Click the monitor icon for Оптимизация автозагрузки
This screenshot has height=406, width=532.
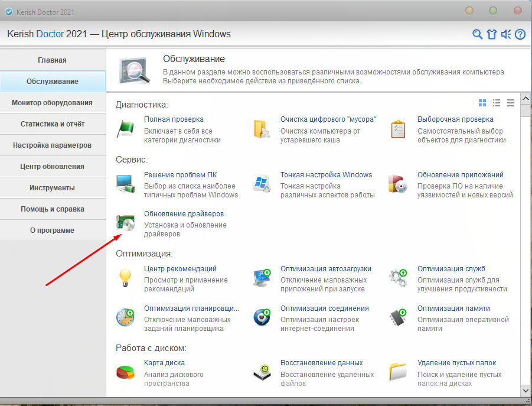point(262,278)
